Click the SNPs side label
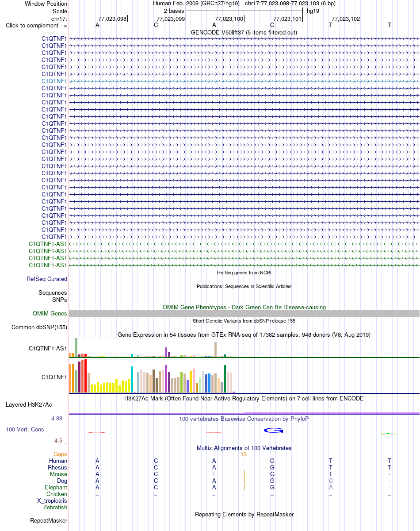Screen dimensions: 420x531 pyautogui.click(x=60, y=300)
